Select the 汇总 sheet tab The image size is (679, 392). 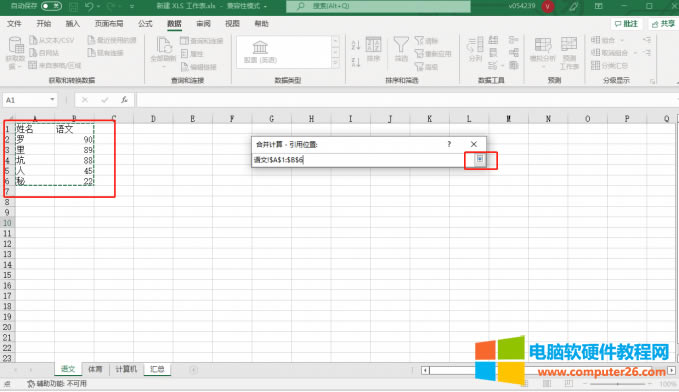click(157, 369)
